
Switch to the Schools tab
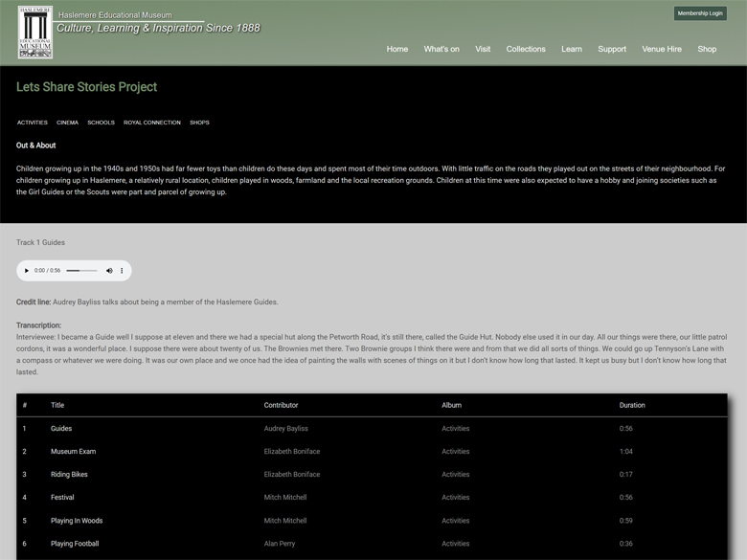101,123
